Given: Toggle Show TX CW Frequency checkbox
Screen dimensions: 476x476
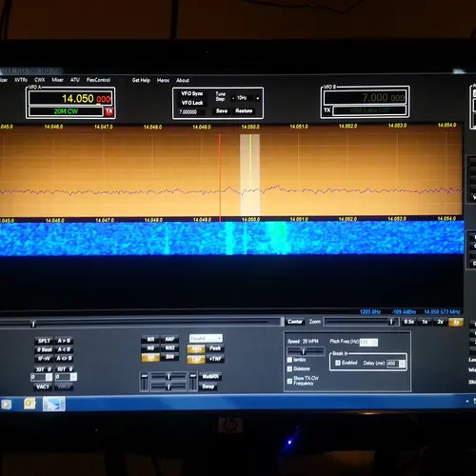Looking at the screenshot, I should (x=289, y=381).
